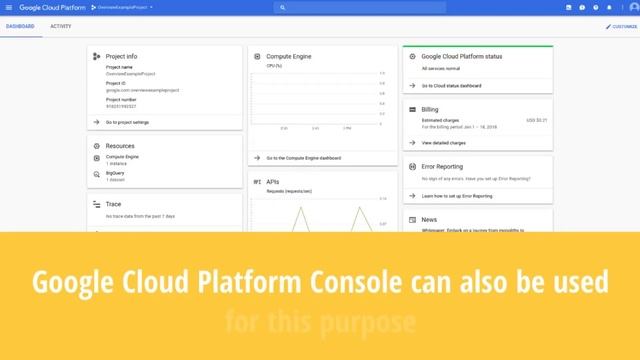Click the Project number value
The height and width of the screenshot is (360, 640).
pyautogui.click(x=121, y=106)
